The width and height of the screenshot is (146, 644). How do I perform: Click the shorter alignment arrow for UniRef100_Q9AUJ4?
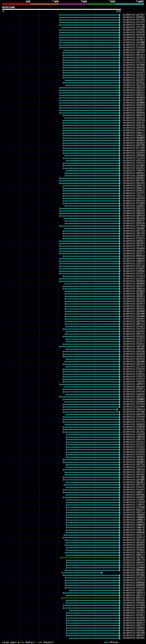(90, 409)
